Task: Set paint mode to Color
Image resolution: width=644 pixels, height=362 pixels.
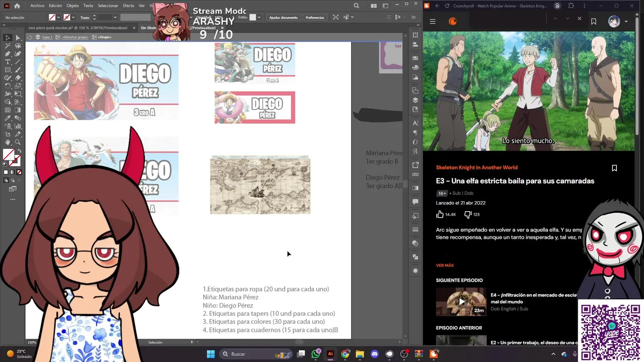Action: 6,172
